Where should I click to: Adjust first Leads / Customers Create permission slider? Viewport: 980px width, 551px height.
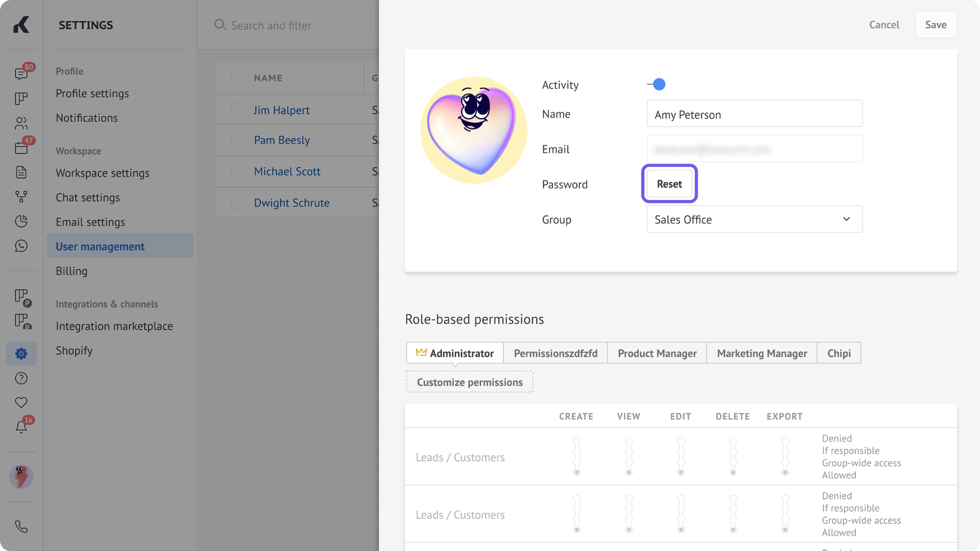point(577,456)
